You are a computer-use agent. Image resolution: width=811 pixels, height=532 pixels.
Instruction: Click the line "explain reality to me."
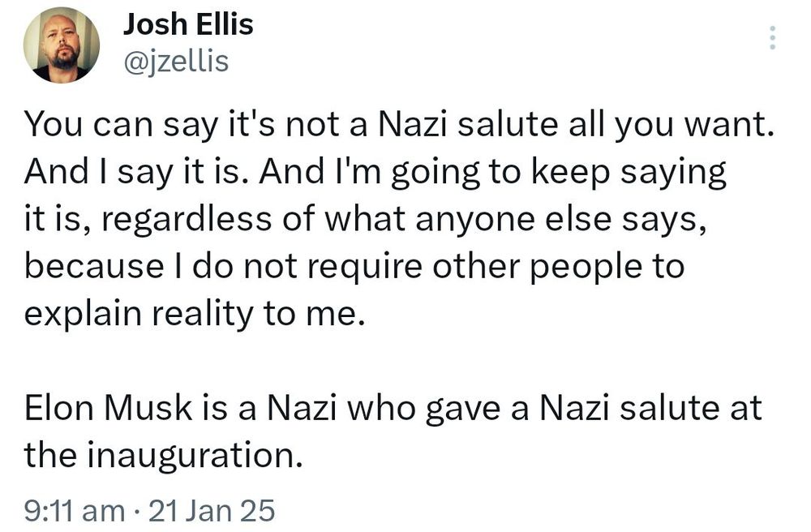pos(190,314)
